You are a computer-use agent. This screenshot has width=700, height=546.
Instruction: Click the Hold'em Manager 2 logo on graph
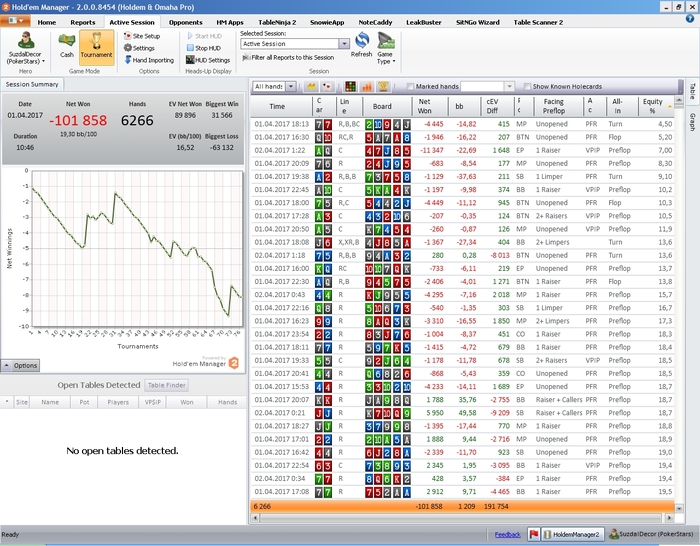[x=234, y=363]
